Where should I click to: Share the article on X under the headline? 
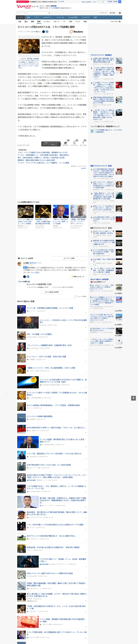44,32
